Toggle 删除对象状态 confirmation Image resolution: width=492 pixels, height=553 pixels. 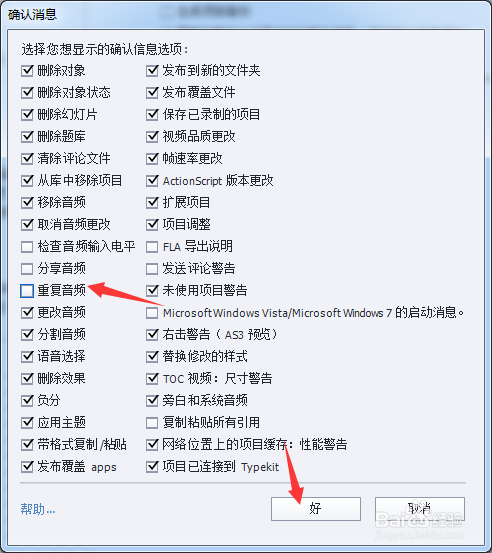tap(27, 92)
